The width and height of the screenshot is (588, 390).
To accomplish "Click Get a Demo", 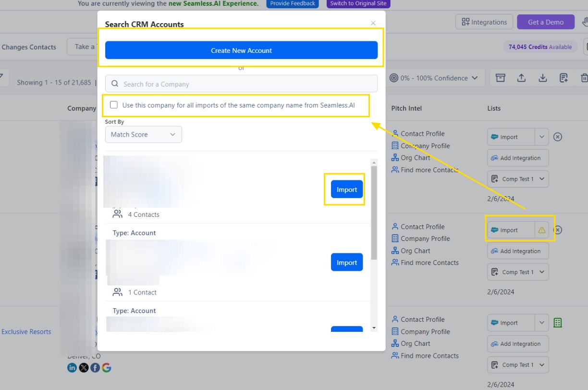I will [x=546, y=22].
